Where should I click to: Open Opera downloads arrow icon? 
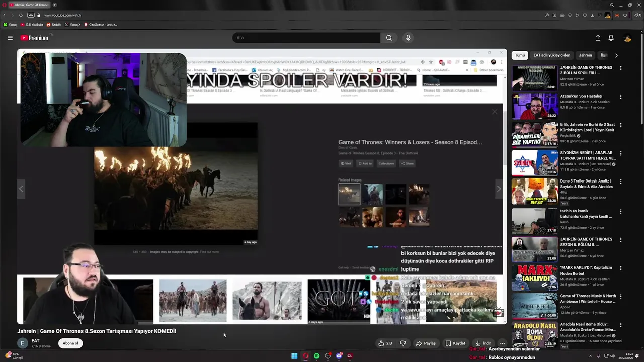[592, 15]
